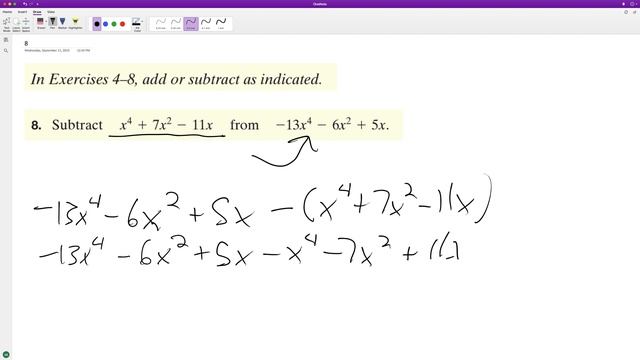The image size is (640, 360).
Task: Open the Draw ribbon tab
Action: click(37, 12)
